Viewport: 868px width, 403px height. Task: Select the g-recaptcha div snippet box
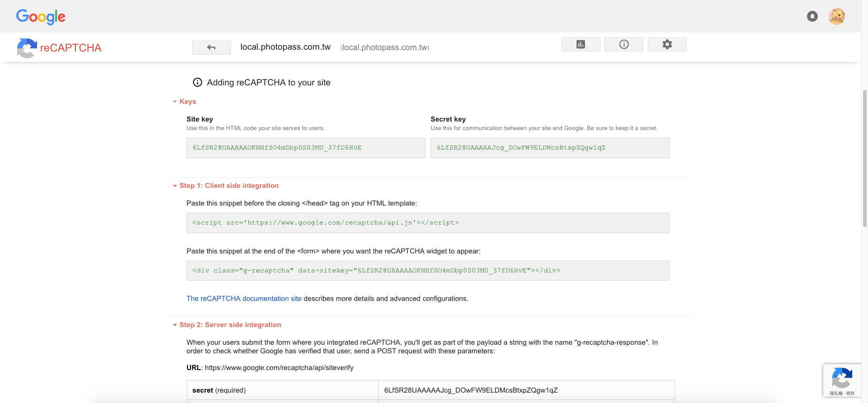point(428,271)
